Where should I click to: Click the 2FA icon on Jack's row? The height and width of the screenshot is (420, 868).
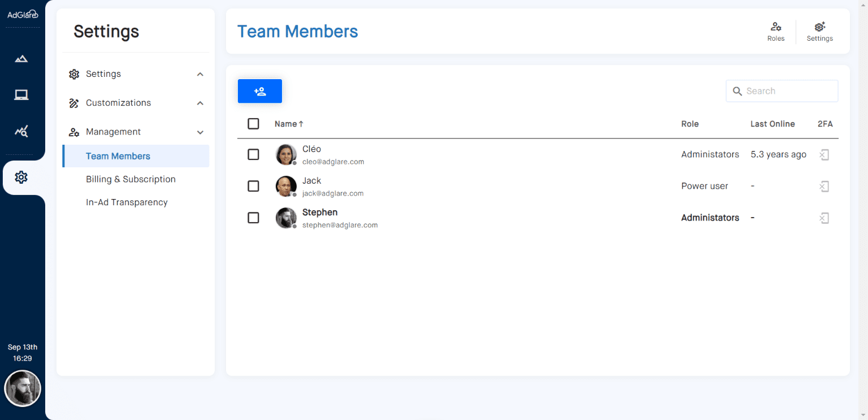pyautogui.click(x=824, y=186)
